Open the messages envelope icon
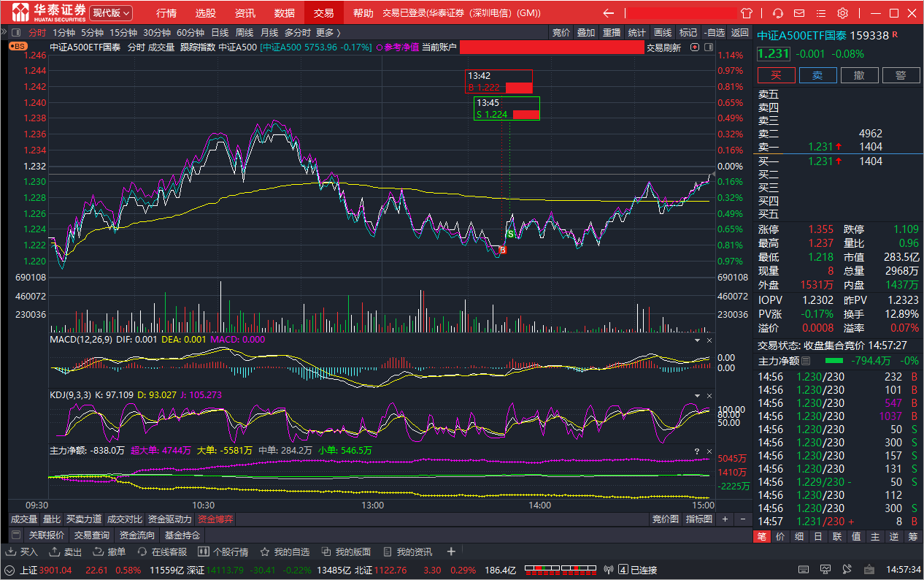This screenshot has height=580, width=924. pos(801,13)
